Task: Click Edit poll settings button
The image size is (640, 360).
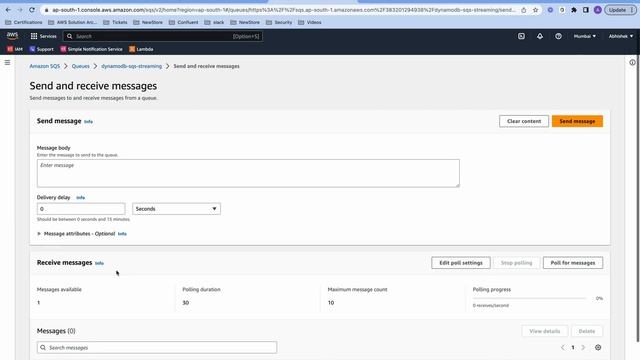Action: tap(461, 263)
